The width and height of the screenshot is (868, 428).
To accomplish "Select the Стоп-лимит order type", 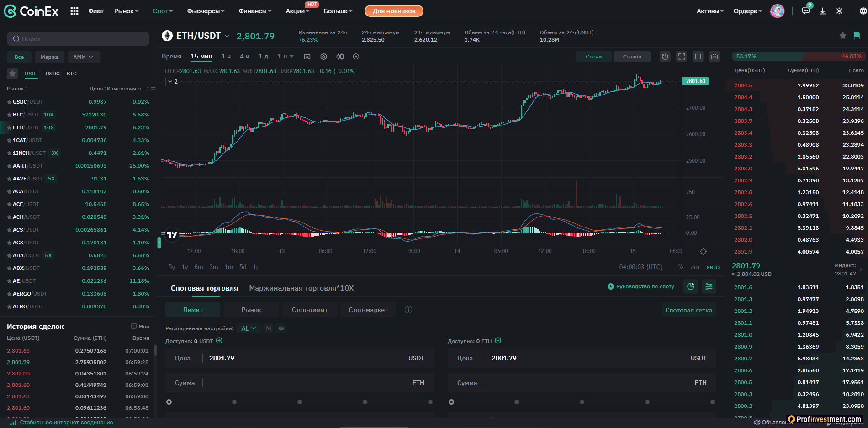I will 310,310.
